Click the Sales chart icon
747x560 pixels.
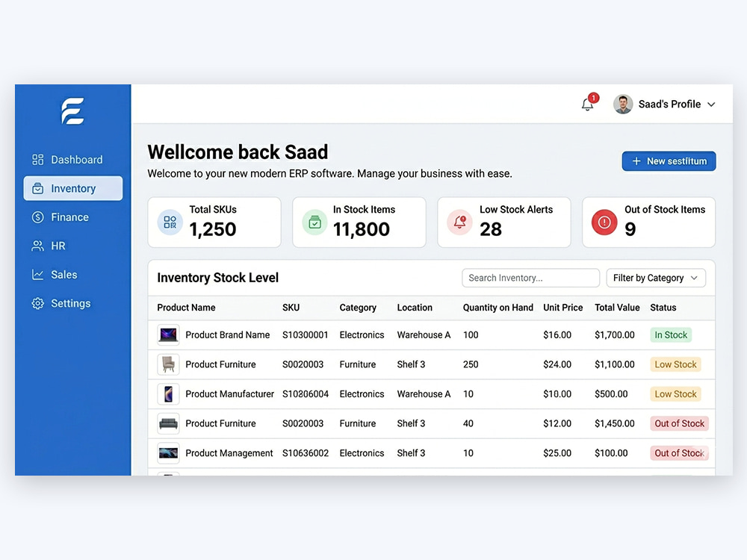37,275
